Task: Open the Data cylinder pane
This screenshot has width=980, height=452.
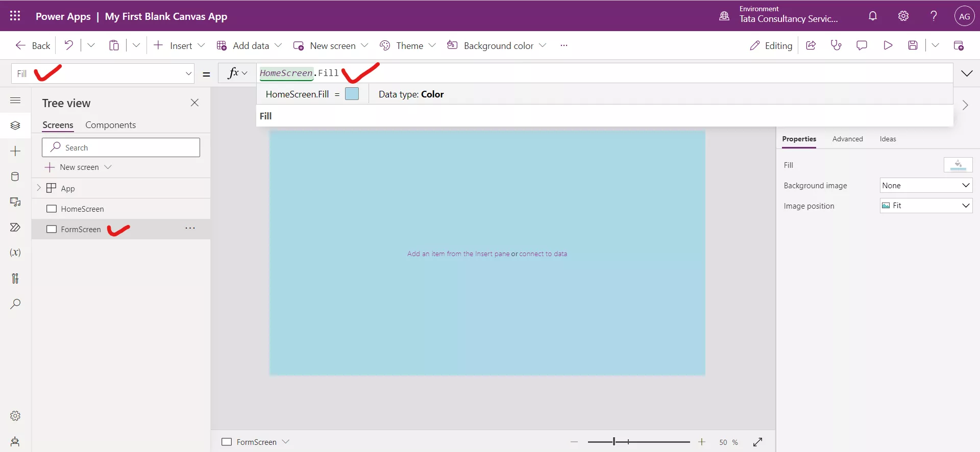Action: pyautogui.click(x=15, y=177)
